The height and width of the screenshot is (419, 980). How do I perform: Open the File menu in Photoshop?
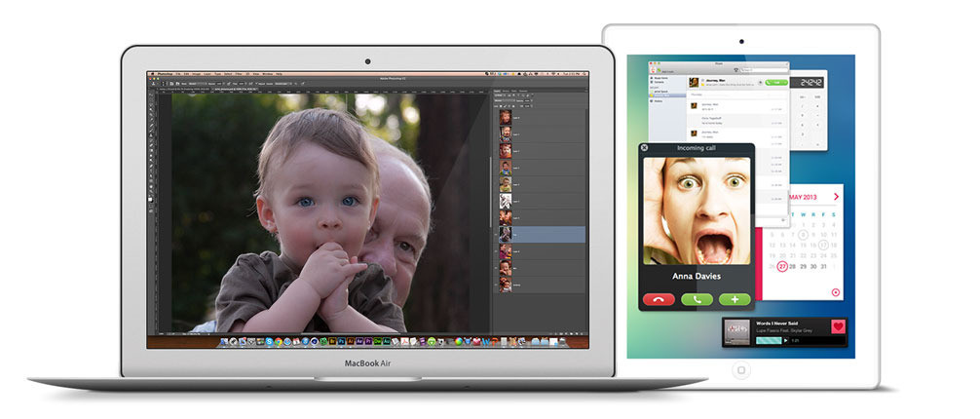click(x=178, y=74)
